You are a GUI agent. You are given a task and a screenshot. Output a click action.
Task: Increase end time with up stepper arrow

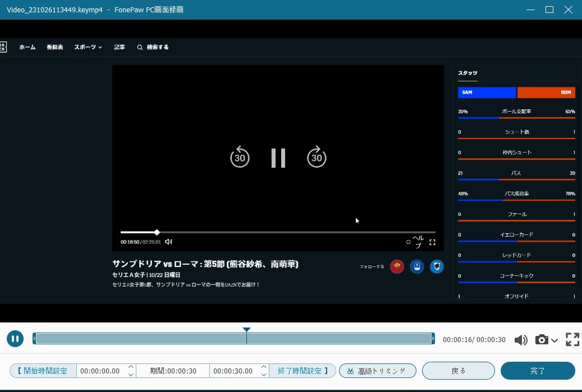(x=264, y=367)
